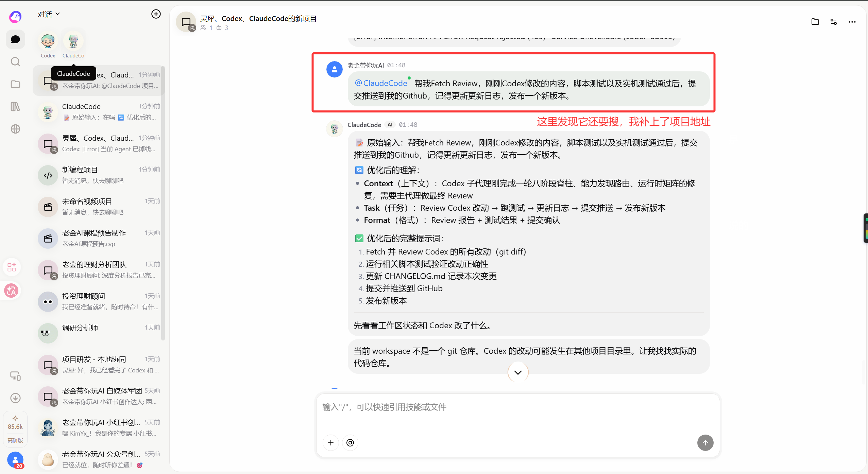This screenshot has height=474, width=868.
Task: Open the 老金带你玩AI 公众号创 conversation
Action: 99,459
